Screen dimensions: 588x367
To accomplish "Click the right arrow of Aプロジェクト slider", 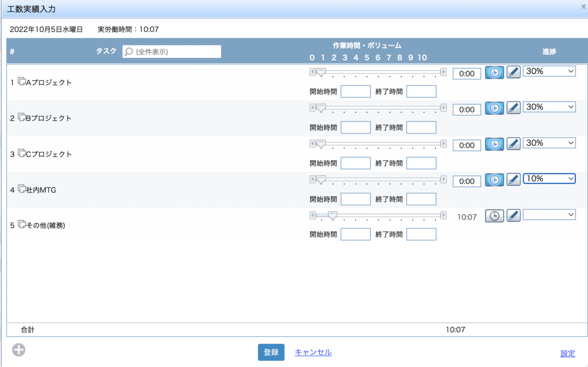I will click(443, 72).
